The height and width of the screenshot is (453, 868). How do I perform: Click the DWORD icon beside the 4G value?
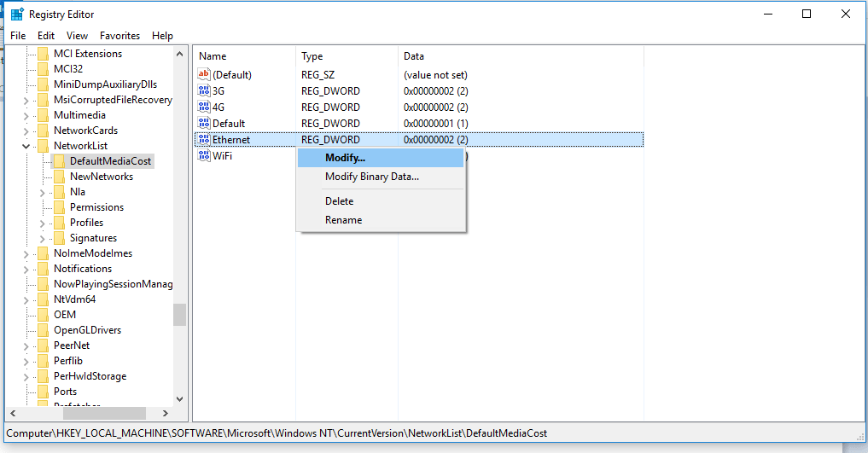pyautogui.click(x=204, y=107)
